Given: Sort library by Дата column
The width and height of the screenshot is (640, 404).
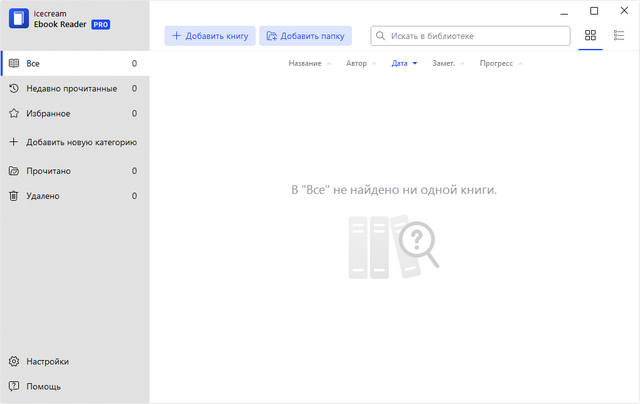Looking at the screenshot, I should click(x=400, y=63).
